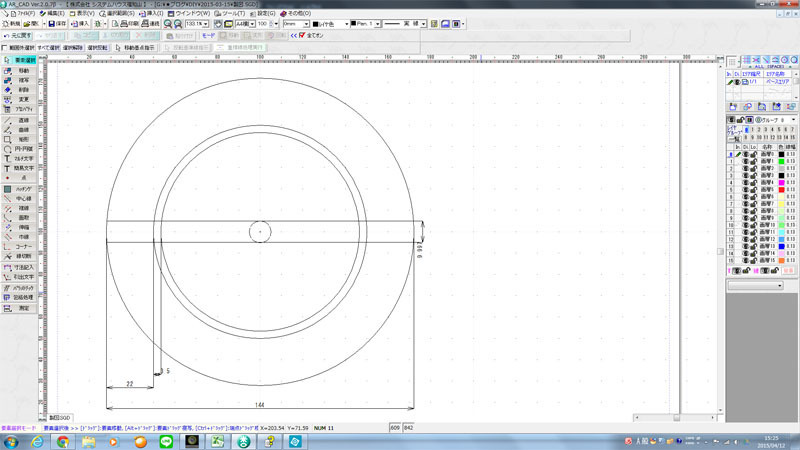The image size is (800, 450).
Task: Open the A4横 paper size dropdown
Action: [253, 24]
